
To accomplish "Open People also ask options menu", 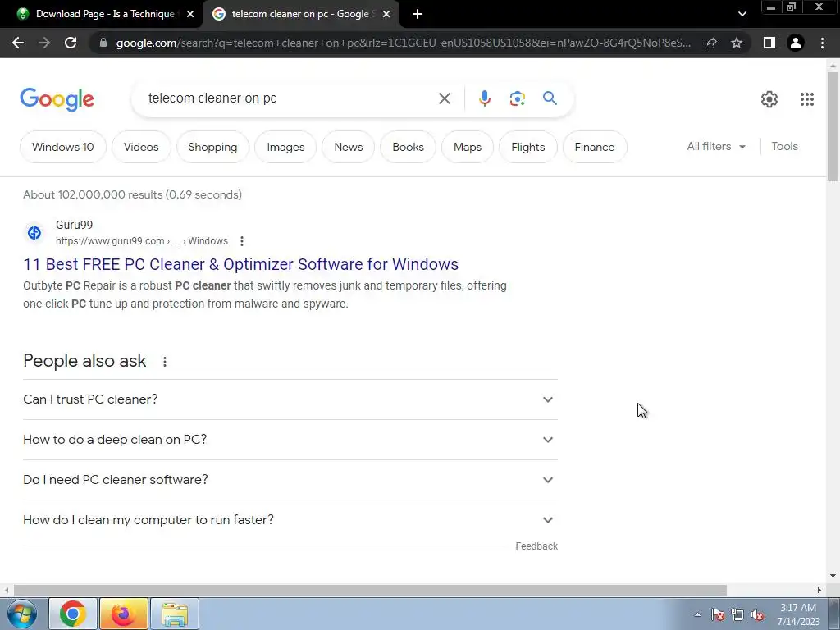I will click(164, 362).
